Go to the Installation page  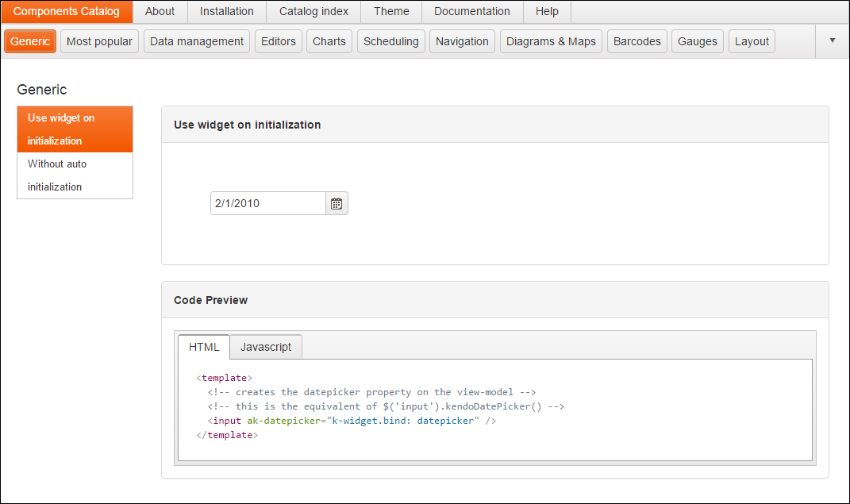tap(227, 11)
